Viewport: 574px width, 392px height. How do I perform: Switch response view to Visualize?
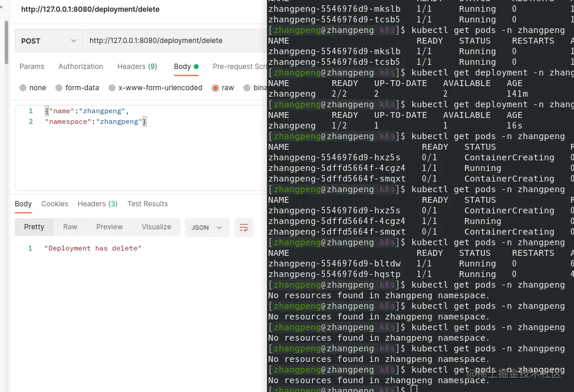[156, 227]
